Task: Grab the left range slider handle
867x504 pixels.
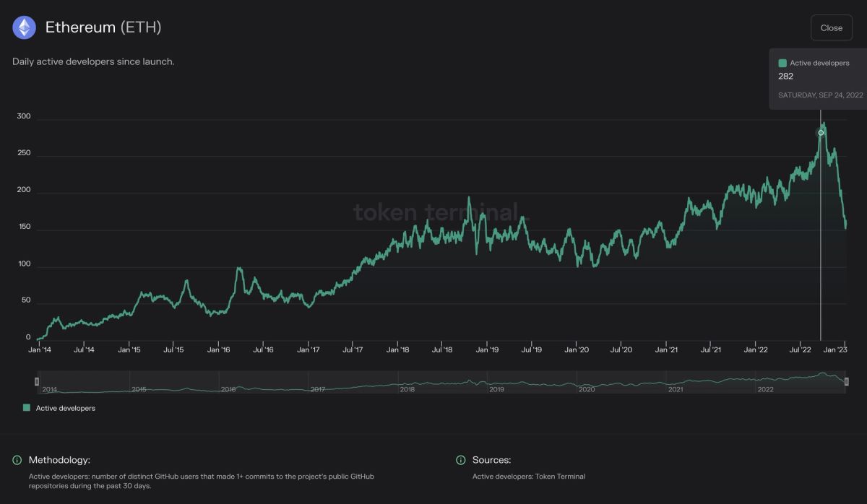Action: pyautogui.click(x=37, y=381)
